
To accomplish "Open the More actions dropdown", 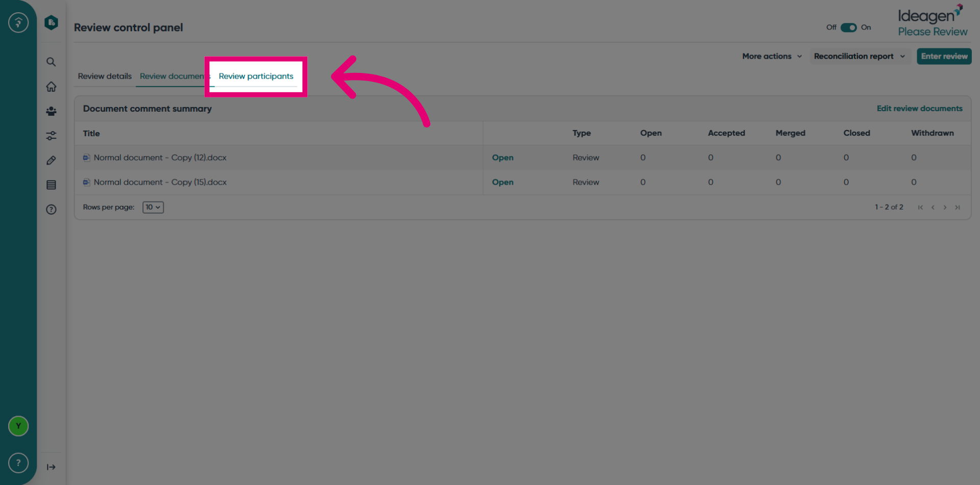I will point(772,56).
